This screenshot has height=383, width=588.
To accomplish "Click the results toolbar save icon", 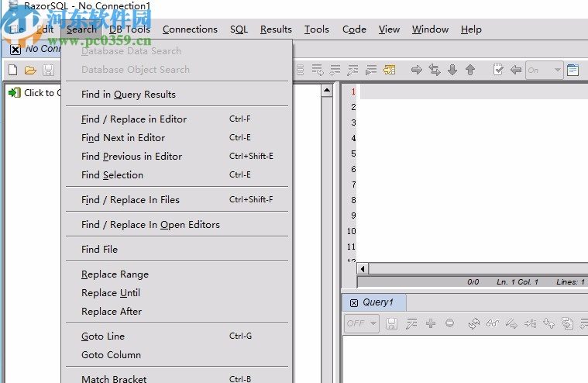I will 391,323.
